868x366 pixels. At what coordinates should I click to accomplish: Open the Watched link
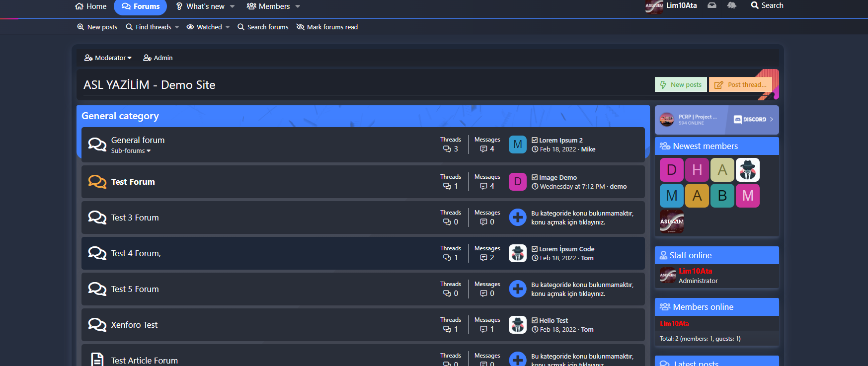pyautogui.click(x=204, y=27)
